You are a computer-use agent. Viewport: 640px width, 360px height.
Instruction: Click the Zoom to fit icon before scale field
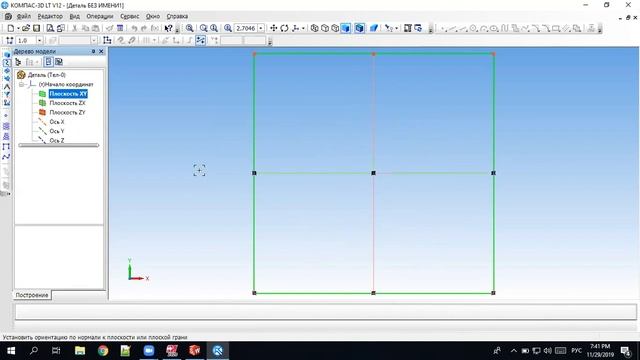tap(228, 28)
